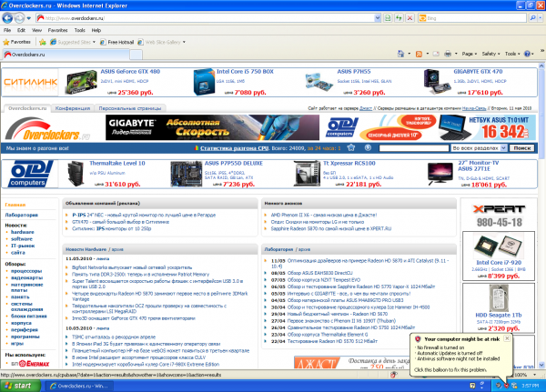Image resolution: width=546 pixels, height=392 pixels.
Task: Click the Print icon
Action: tap(448, 54)
